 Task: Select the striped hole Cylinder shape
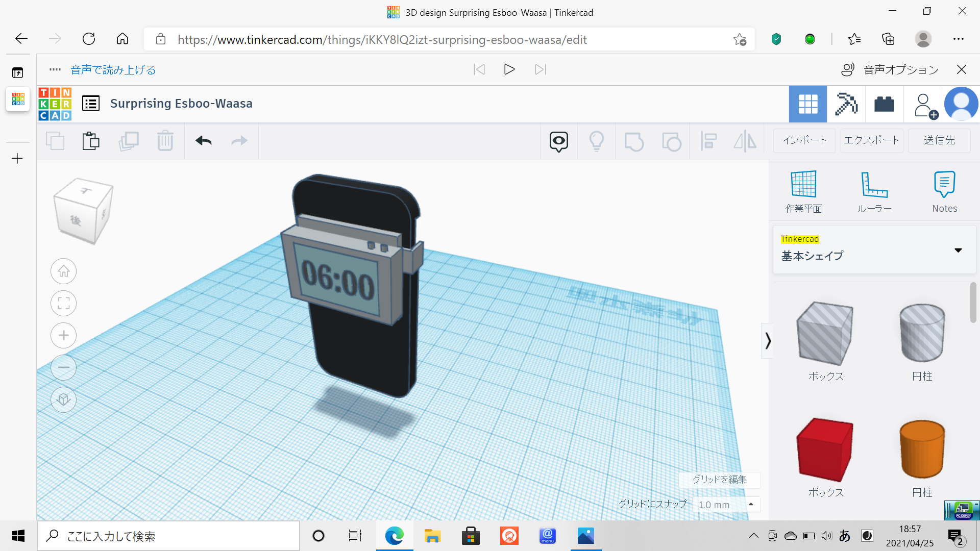[922, 333]
